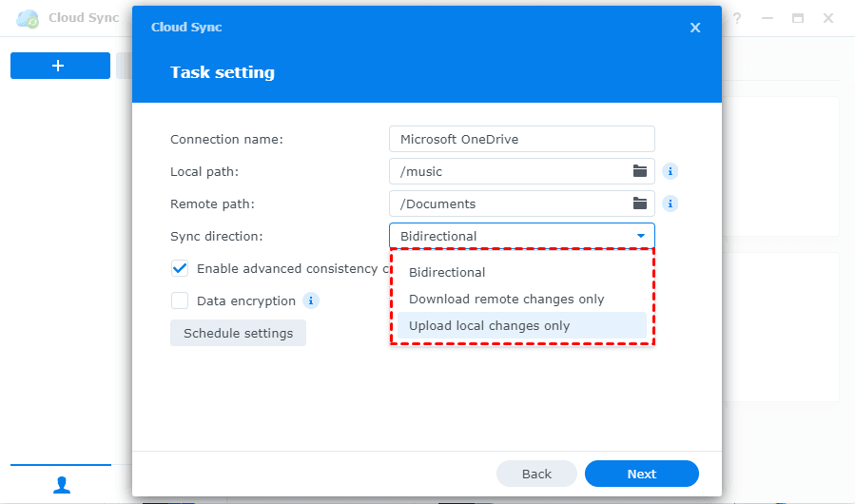This screenshot has height=504, width=855.
Task: Go Back to the previous step
Action: [536, 474]
